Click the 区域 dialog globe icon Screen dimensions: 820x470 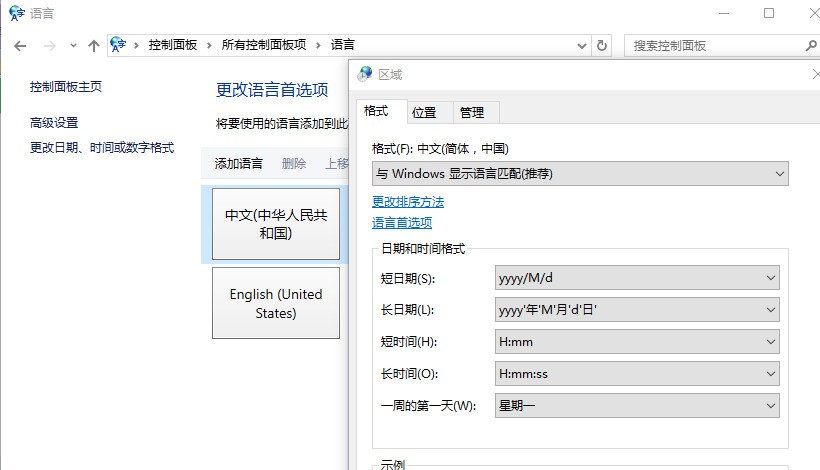[365, 74]
